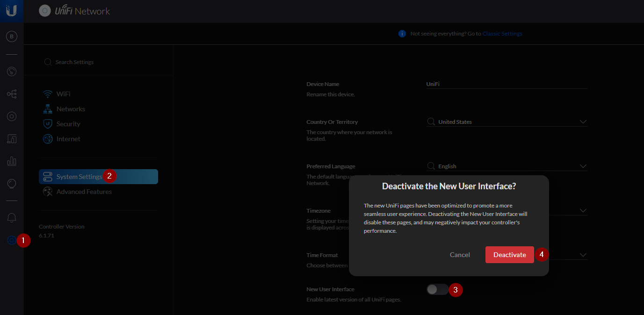Viewport: 644px width, 315px height.
Task: Open the Topology icon in the sidebar
Action: [12, 94]
